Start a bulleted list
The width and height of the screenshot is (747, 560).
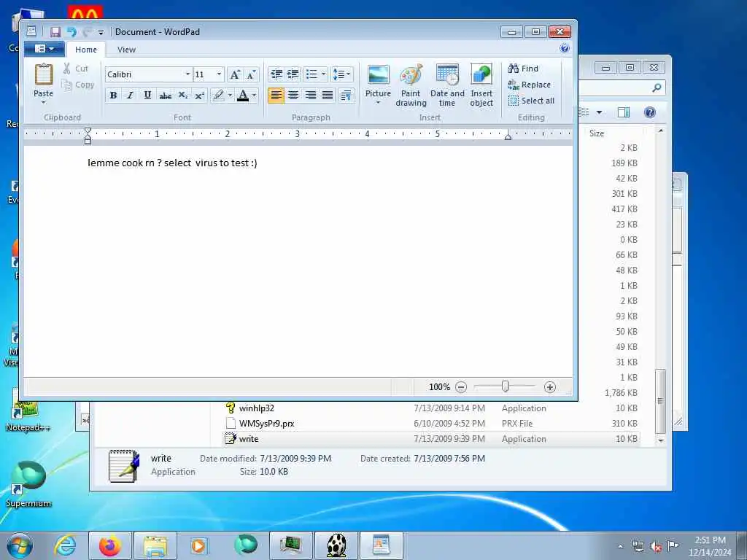click(x=311, y=74)
